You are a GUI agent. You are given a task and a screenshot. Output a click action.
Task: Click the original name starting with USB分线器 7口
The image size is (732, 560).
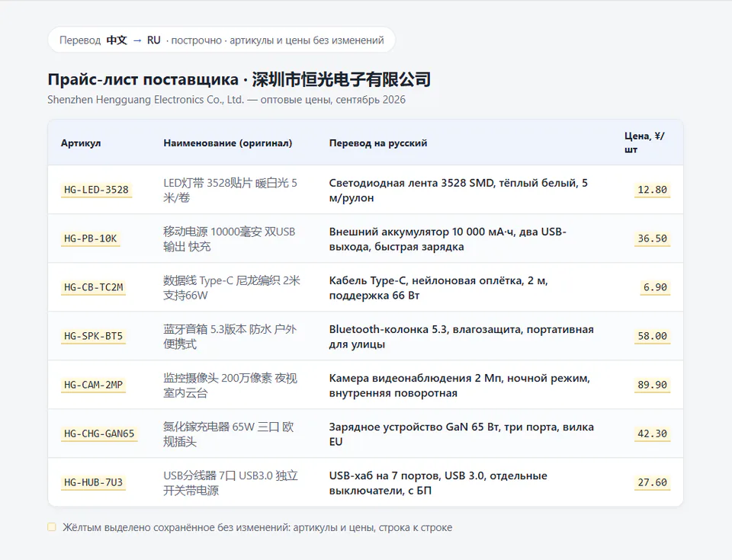point(230,482)
